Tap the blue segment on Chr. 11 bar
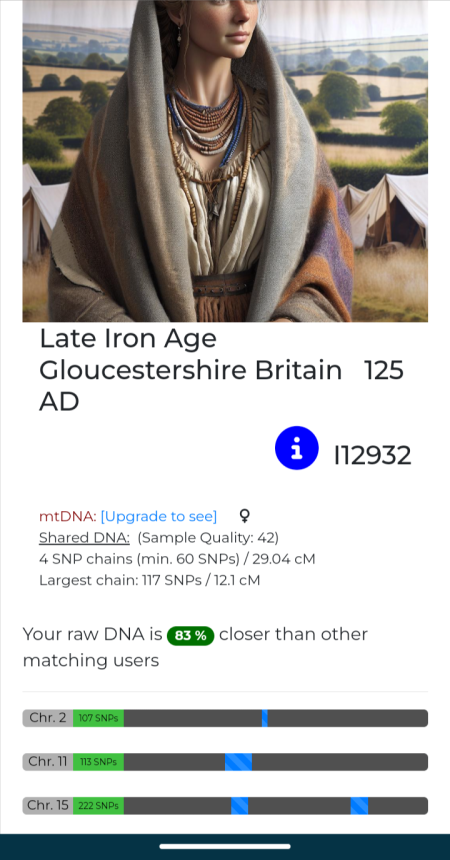 pyautogui.click(x=238, y=762)
